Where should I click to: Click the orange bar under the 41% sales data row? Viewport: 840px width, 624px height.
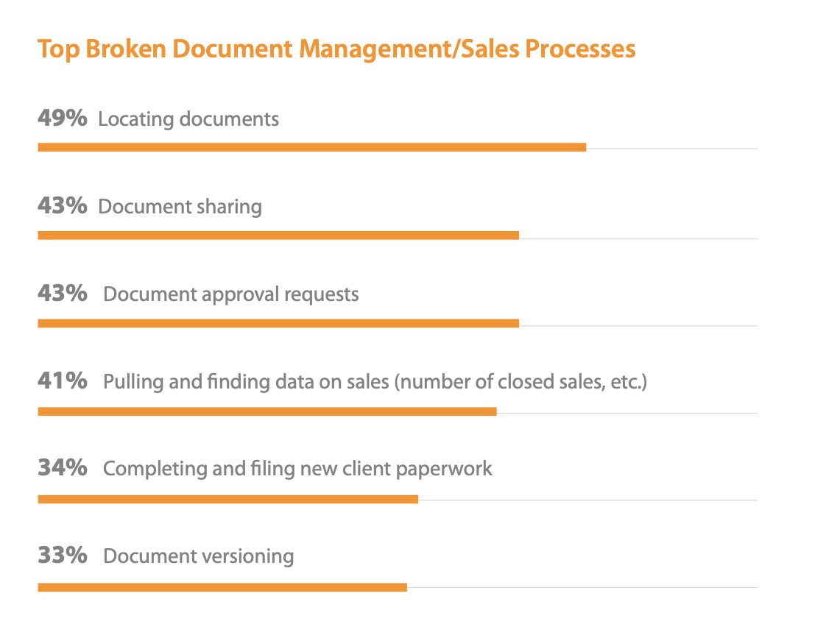click(x=267, y=411)
